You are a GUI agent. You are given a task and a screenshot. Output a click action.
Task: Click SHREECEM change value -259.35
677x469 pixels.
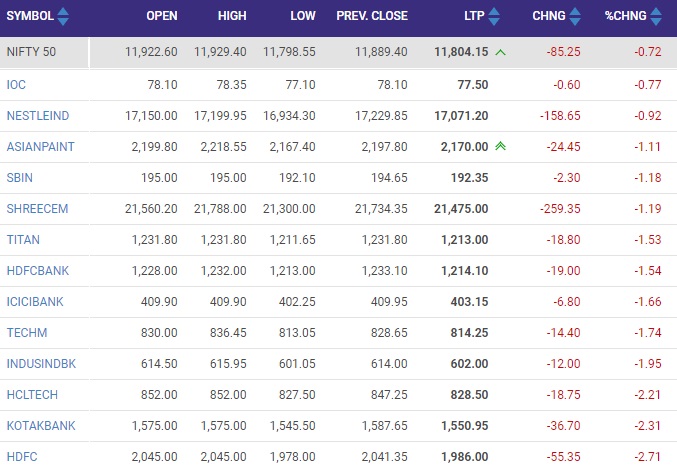560,209
